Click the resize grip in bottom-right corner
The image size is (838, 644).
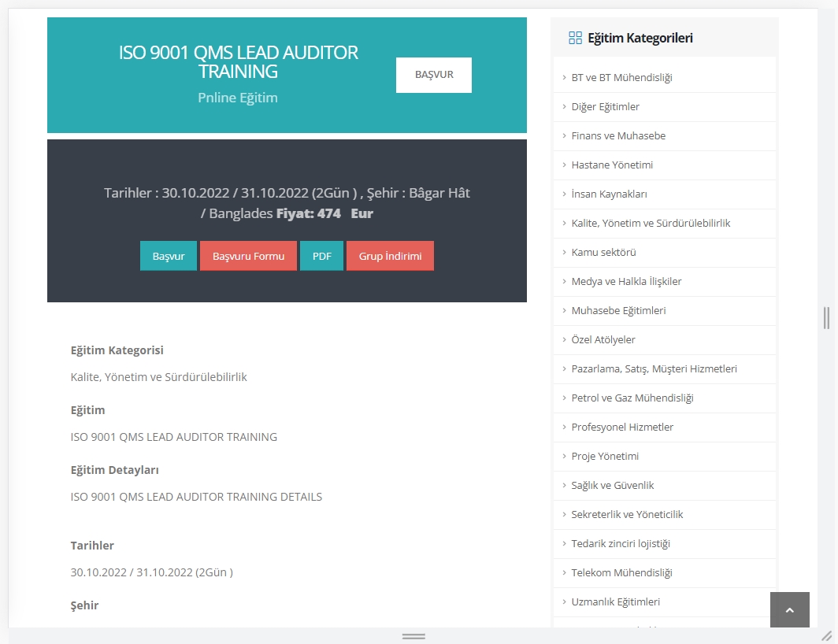827,636
